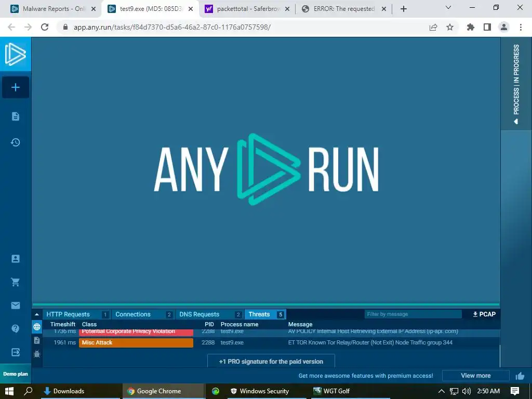
Task: Open Windows Security from taskbar
Action: click(267, 391)
